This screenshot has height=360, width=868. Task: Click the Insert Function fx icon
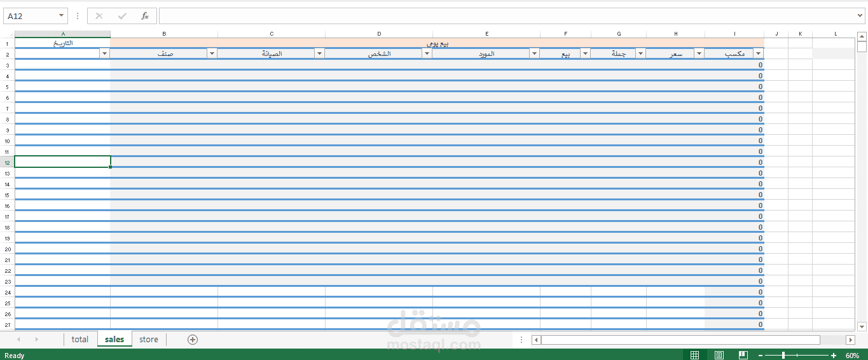145,16
